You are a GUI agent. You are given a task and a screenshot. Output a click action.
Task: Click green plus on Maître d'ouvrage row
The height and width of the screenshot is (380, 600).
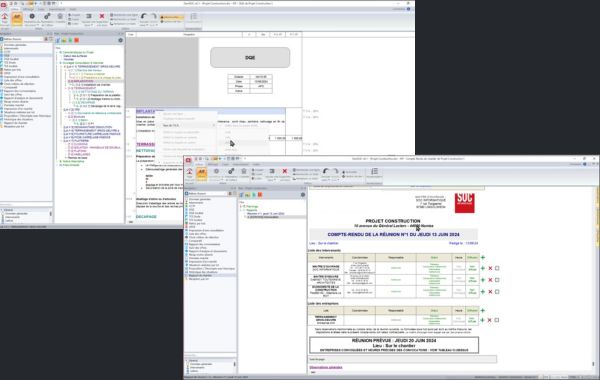[x=483, y=268]
